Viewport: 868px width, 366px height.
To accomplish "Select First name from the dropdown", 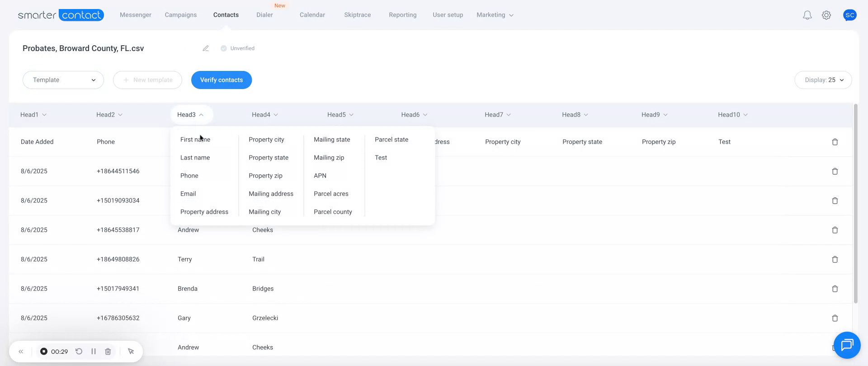I will pyautogui.click(x=195, y=140).
